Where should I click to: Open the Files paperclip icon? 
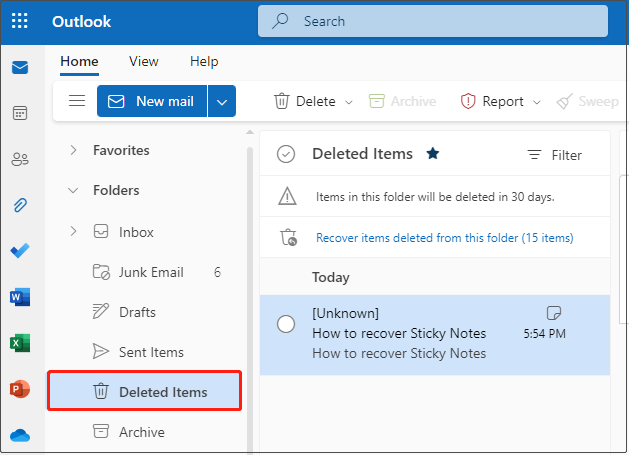(x=20, y=205)
